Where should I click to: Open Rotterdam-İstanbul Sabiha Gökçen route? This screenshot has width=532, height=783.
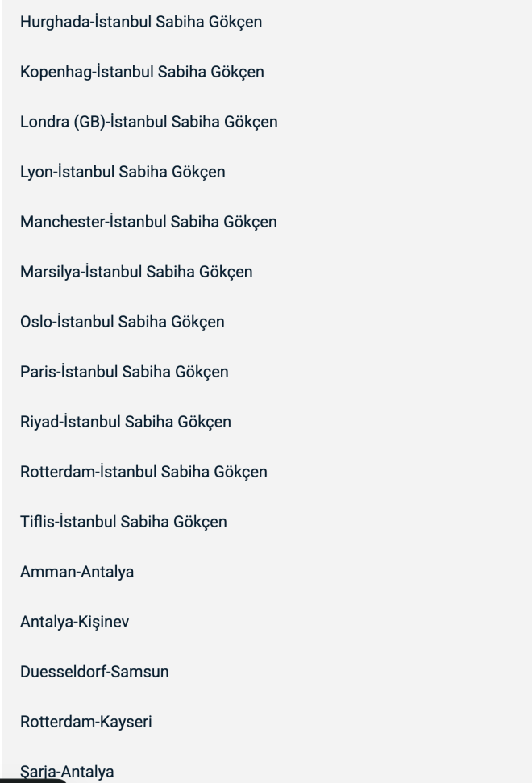144,472
